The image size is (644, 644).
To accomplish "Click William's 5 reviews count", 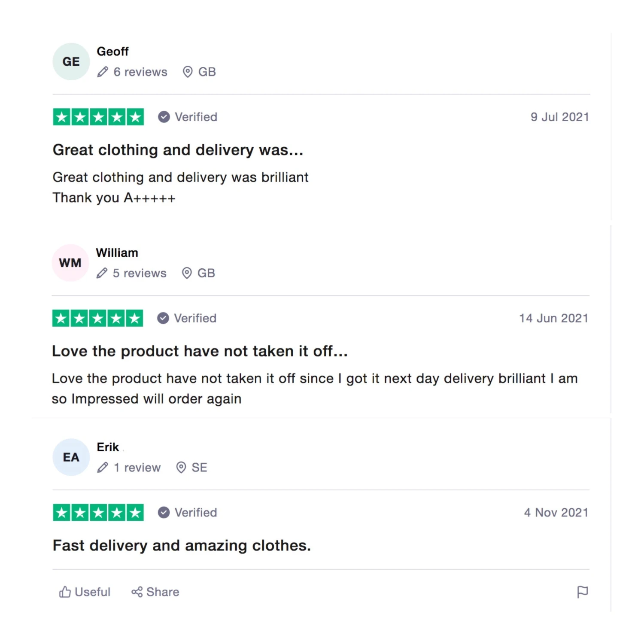I will pyautogui.click(x=140, y=273).
